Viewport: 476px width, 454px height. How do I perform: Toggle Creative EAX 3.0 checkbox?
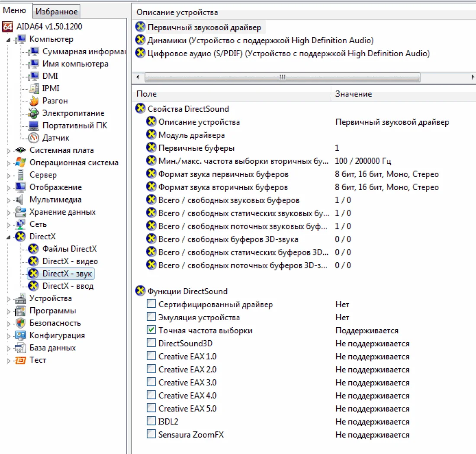click(x=151, y=382)
